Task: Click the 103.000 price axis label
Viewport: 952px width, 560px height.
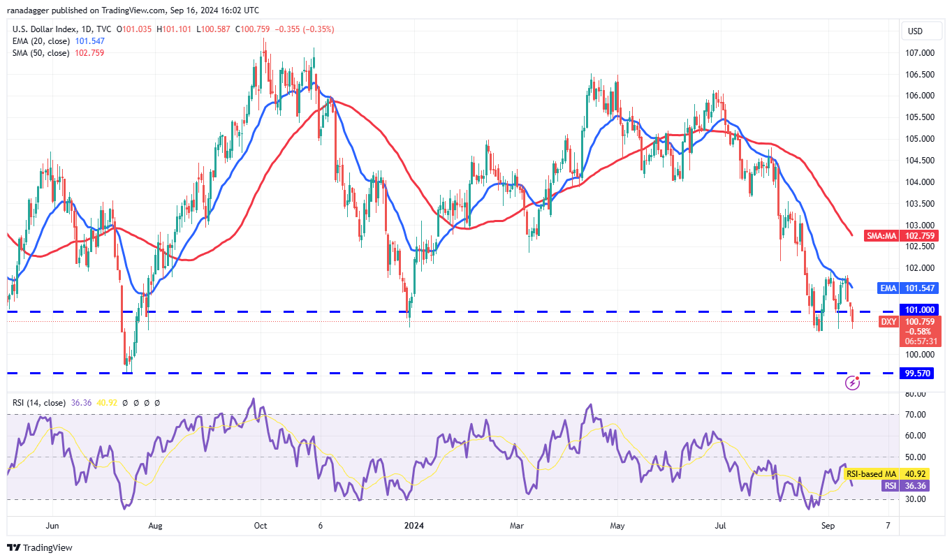Action: click(920, 226)
